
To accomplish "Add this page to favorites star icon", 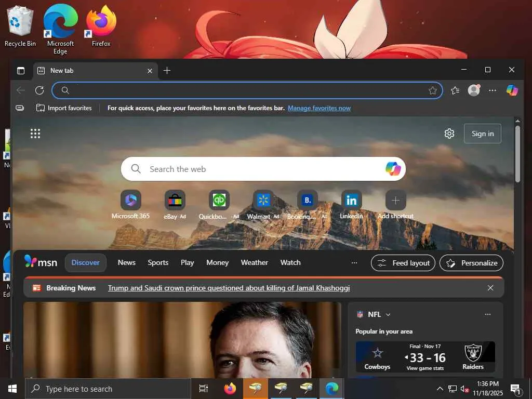I will pyautogui.click(x=432, y=90).
